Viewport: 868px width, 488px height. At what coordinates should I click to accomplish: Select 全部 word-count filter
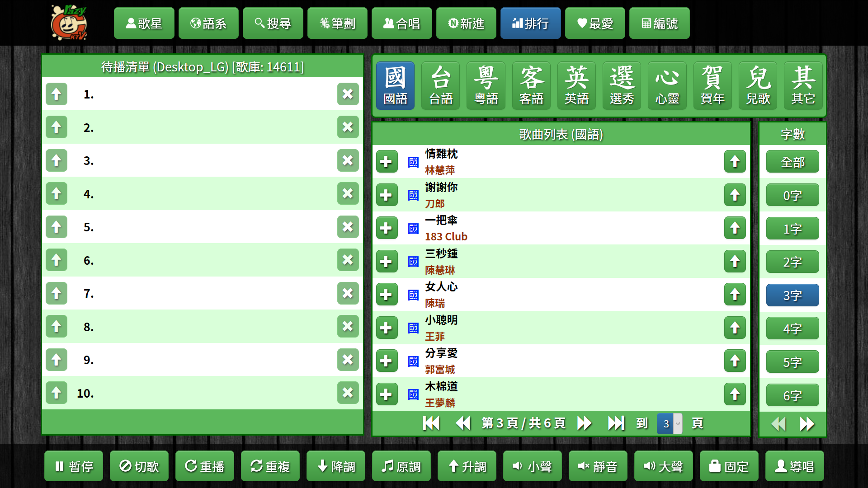(792, 162)
